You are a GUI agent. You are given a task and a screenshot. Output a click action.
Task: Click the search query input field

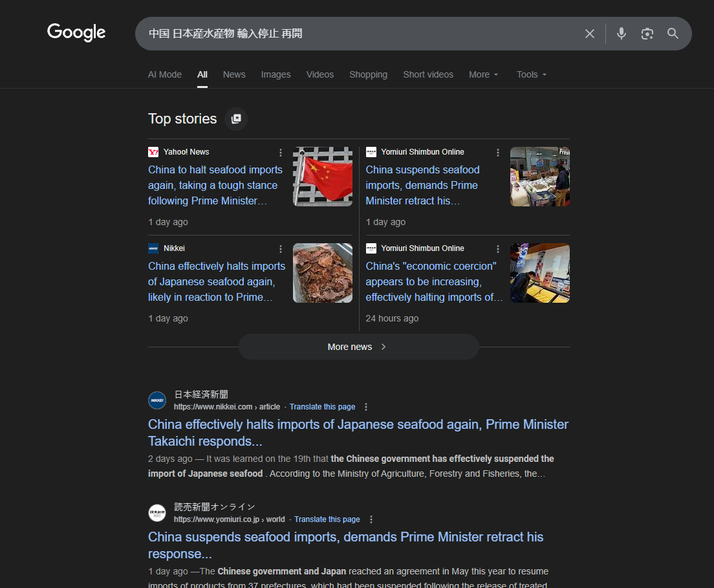360,34
